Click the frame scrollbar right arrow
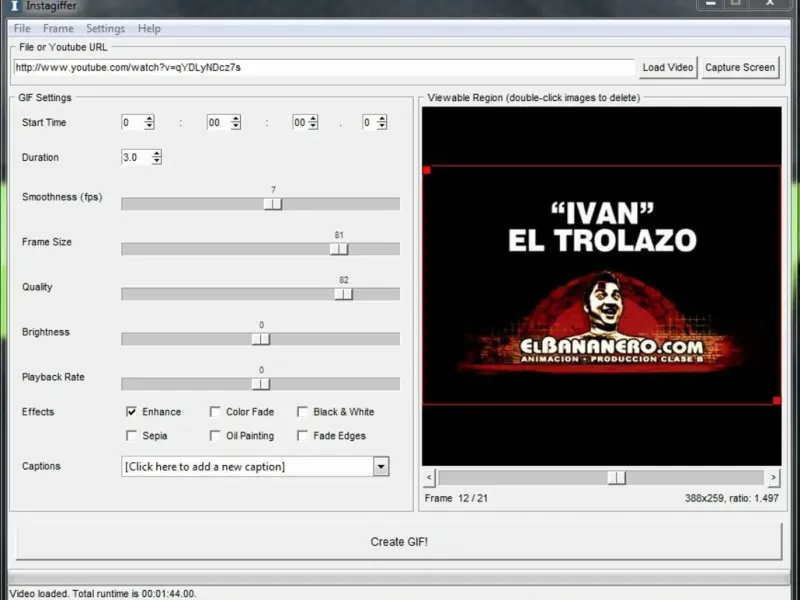The image size is (800, 600). 773,478
